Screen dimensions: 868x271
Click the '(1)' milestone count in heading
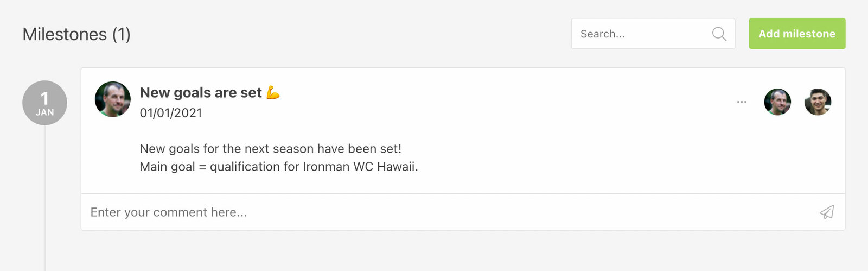(122, 34)
